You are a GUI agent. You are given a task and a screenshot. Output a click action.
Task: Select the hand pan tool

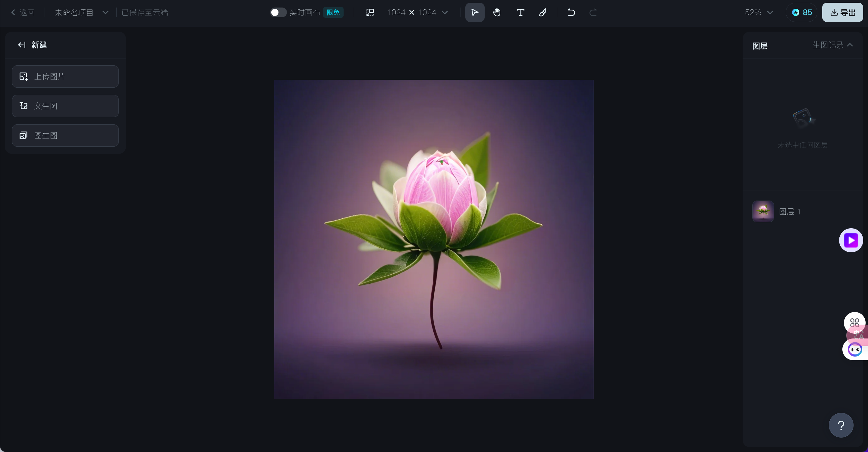[x=497, y=12]
